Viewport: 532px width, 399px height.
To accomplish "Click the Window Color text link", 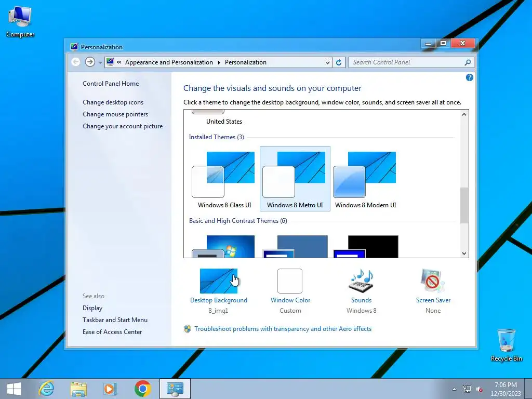I will coord(290,300).
